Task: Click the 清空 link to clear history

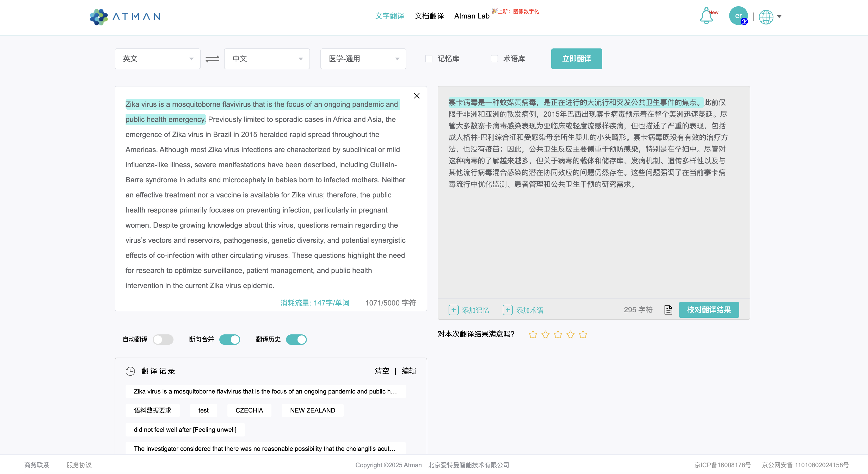Action: pos(382,371)
